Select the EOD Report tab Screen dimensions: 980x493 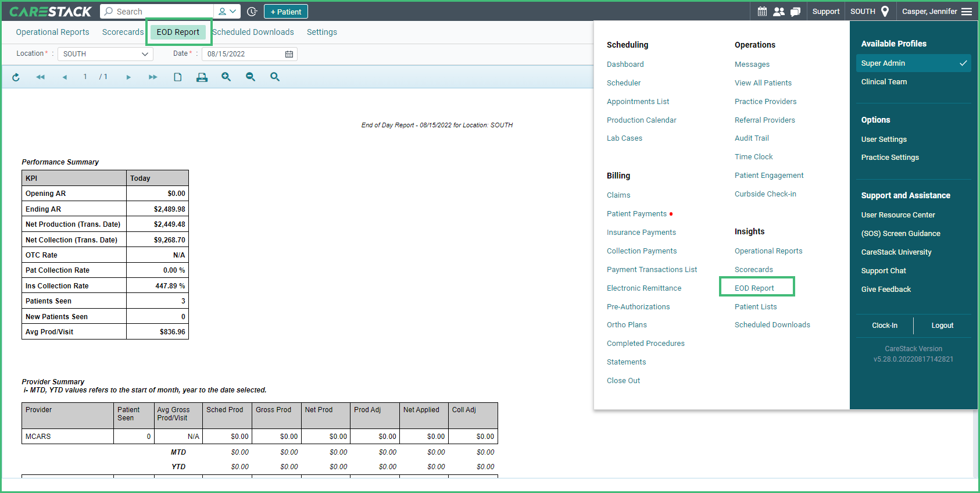coord(178,32)
